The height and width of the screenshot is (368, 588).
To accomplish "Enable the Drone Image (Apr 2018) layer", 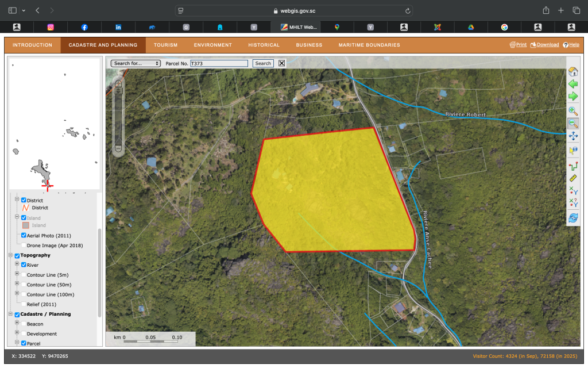I will 24,246.
